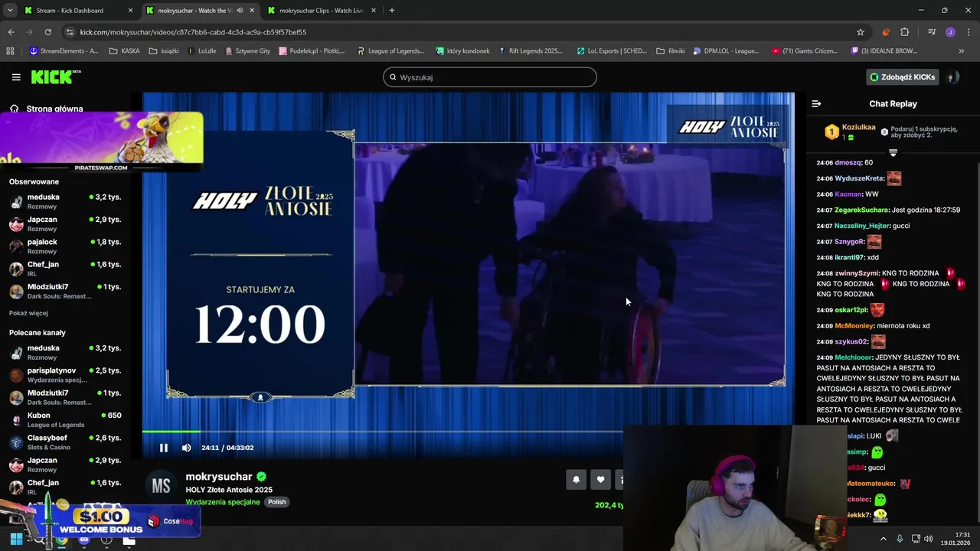The image size is (980, 551).
Task: Open the StreamElements bookmark
Action: tap(64, 51)
